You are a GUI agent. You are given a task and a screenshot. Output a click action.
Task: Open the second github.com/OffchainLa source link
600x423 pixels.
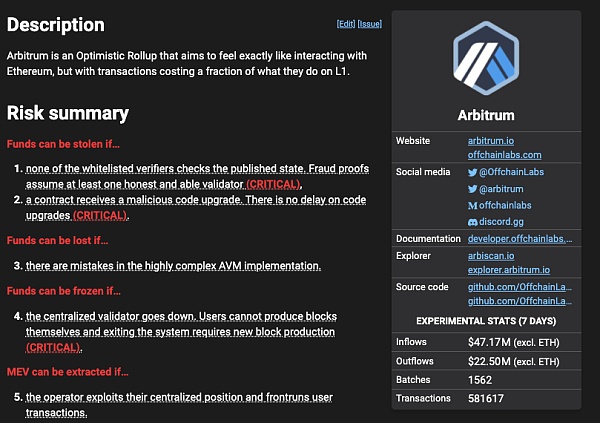tap(520, 301)
